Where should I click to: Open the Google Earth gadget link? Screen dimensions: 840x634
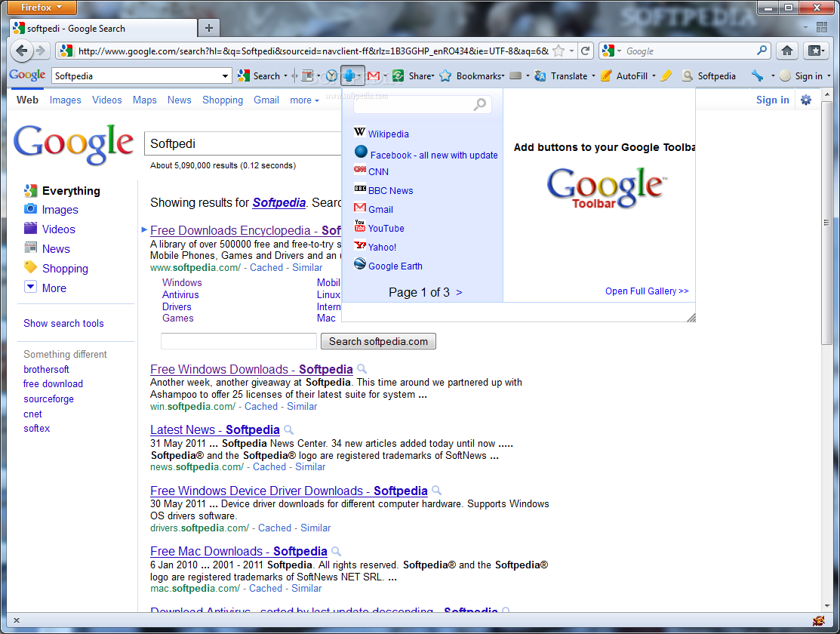[x=395, y=266]
